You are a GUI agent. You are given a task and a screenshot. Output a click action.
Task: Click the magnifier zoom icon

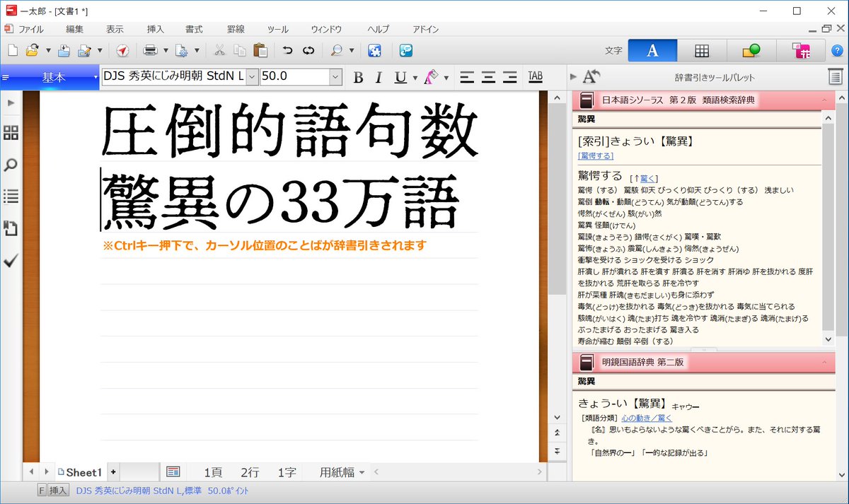pos(337,50)
